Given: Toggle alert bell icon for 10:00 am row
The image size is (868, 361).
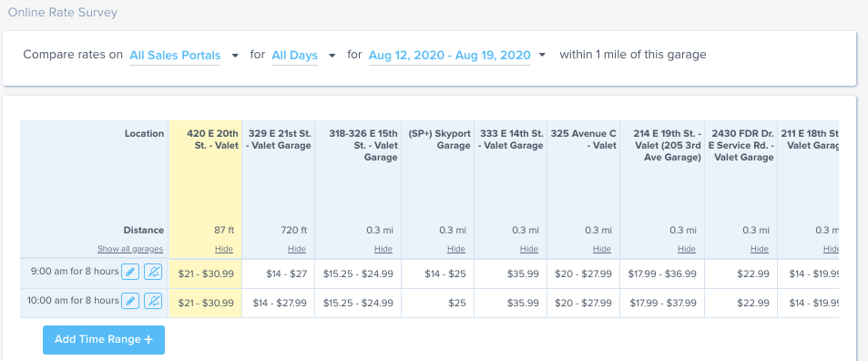Looking at the screenshot, I should coord(153,301).
